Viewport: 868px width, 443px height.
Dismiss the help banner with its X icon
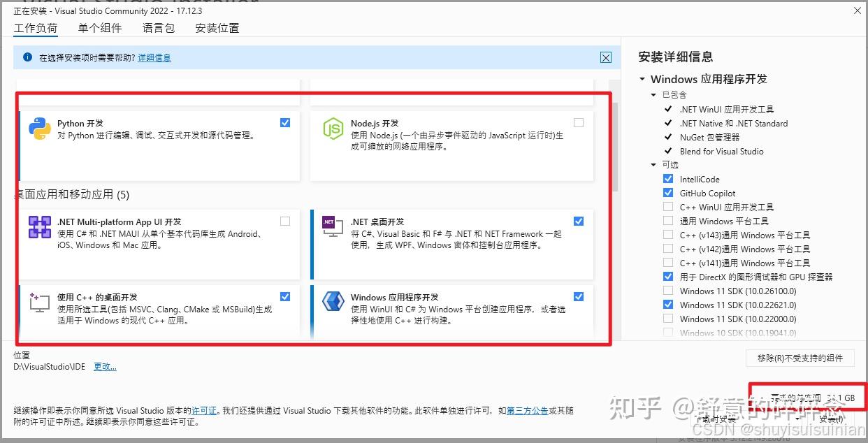click(606, 57)
